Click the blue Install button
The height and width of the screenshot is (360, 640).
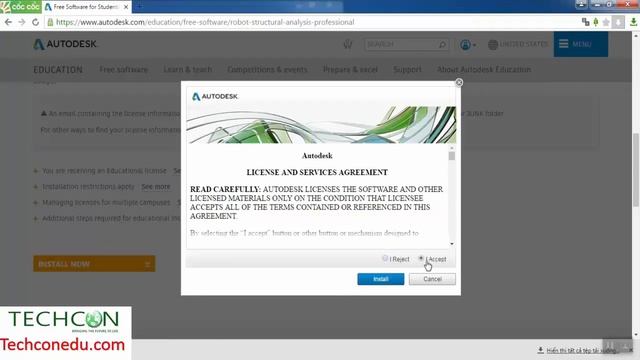[380, 279]
